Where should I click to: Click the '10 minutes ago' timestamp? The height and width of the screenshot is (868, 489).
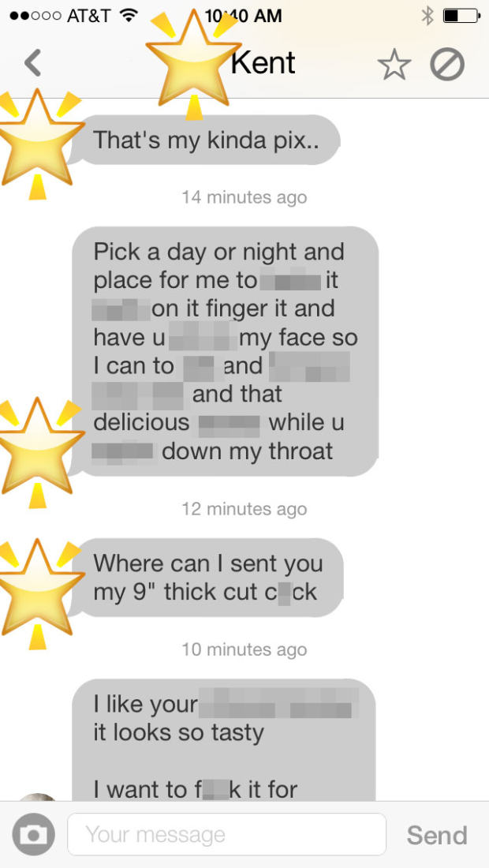click(244, 649)
